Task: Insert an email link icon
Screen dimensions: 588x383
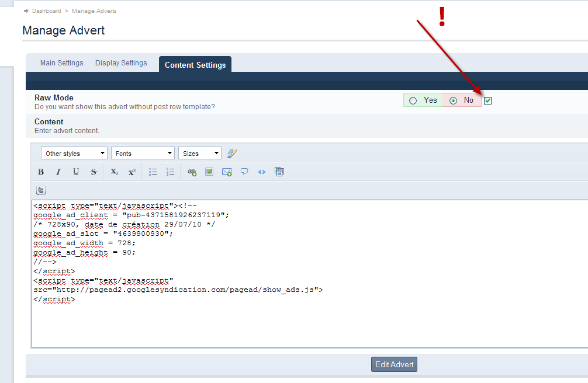Action: (x=227, y=172)
